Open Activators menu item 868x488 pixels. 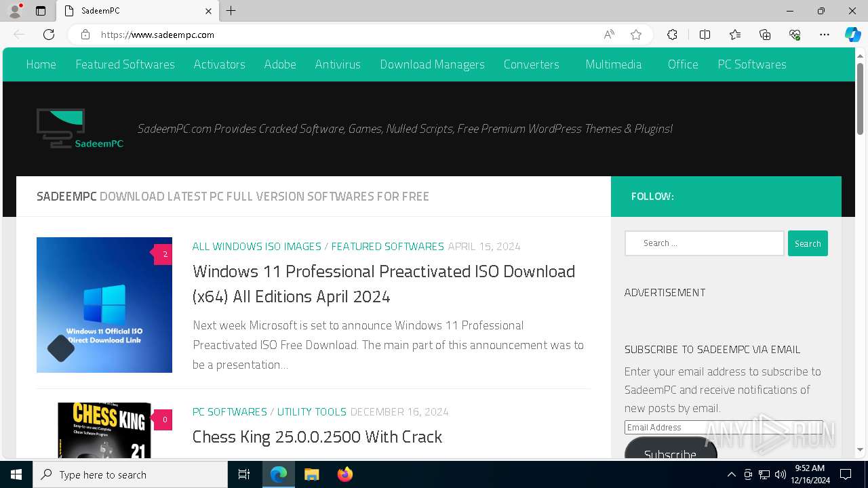click(x=219, y=64)
